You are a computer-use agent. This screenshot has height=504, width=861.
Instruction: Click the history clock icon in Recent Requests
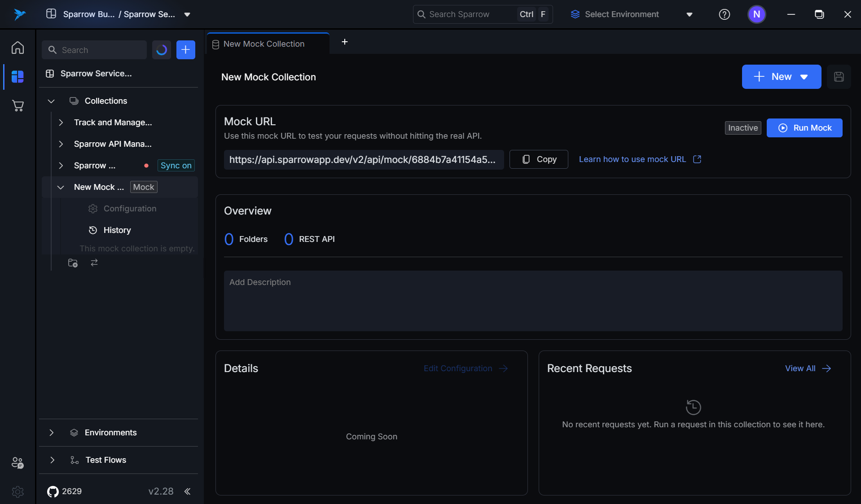pyautogui.click(x=693, y=407)
